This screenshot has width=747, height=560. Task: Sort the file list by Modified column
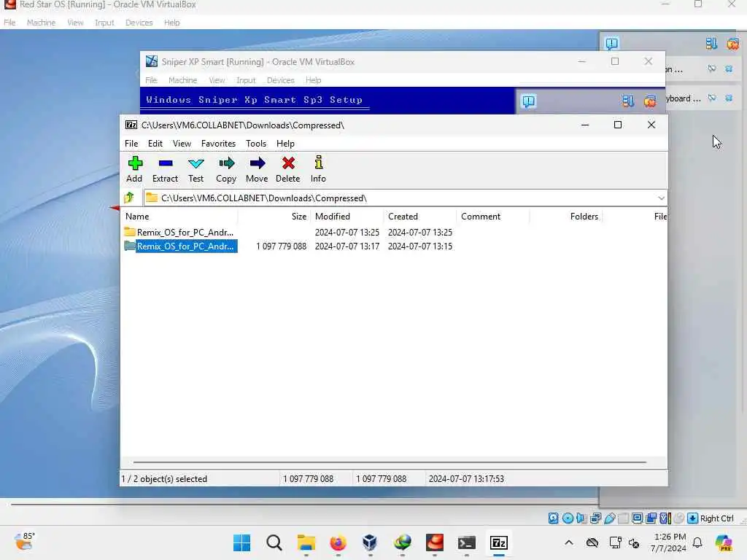click(347, 216)
